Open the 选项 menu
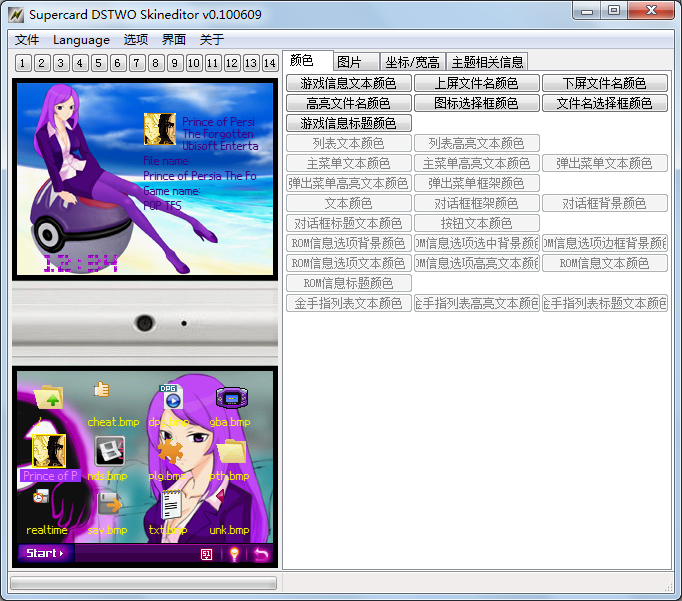Viewport: 682px width, 601px height. (136, 40)
